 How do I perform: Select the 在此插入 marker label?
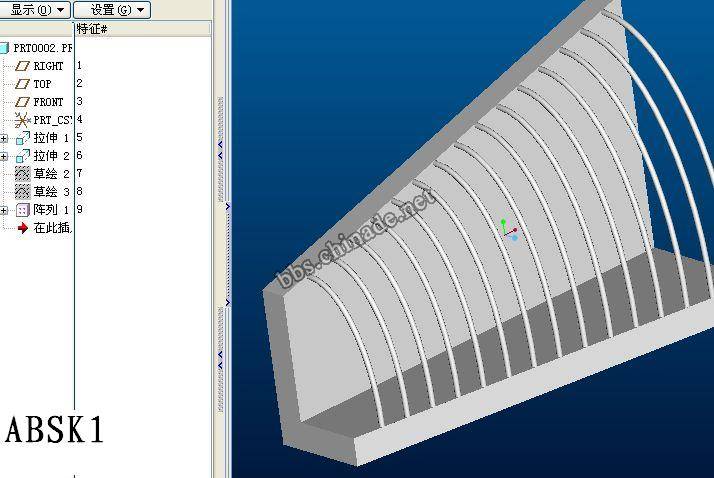pyautogui.click(x=52, y=228)
